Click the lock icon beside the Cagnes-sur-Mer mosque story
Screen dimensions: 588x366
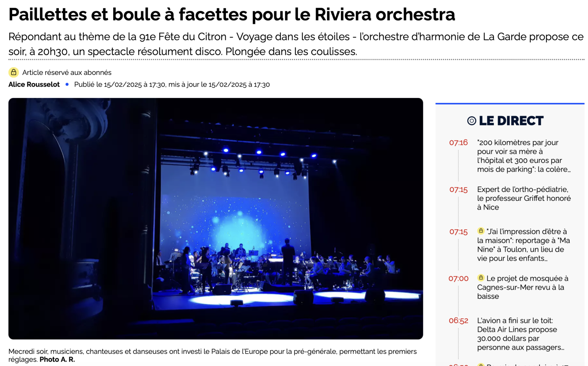pos(481,278)
